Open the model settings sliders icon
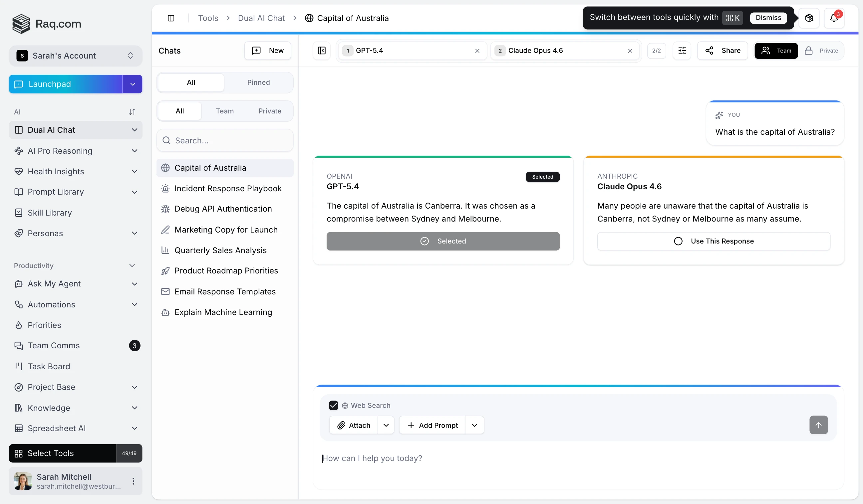Viewport: 863px width, 504px height. pyautogui.click(x=682, y=51)
